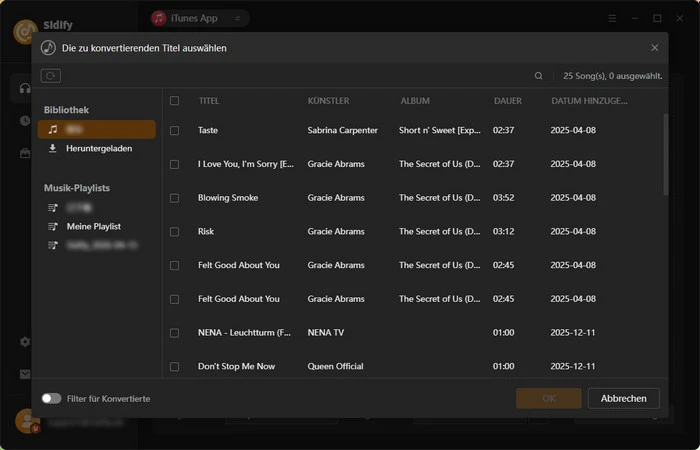Check the box for I Love You, I'm Sorry

point(175,164)
